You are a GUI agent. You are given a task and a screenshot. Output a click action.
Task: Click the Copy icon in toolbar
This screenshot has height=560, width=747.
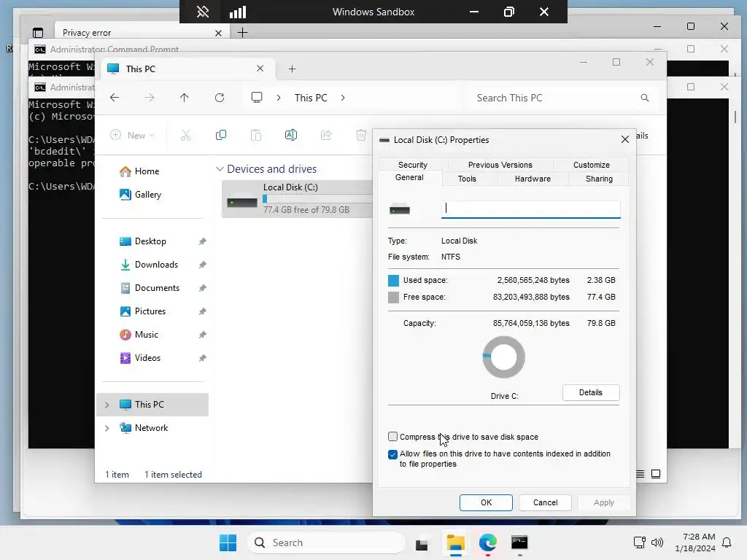coord(221,135)
